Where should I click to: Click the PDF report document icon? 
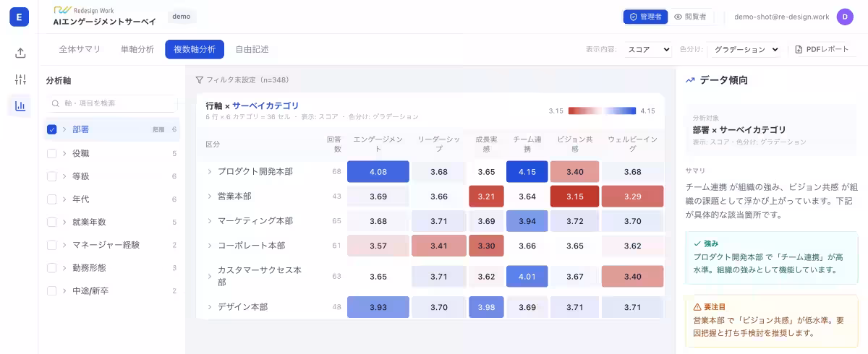pos(799,49)
